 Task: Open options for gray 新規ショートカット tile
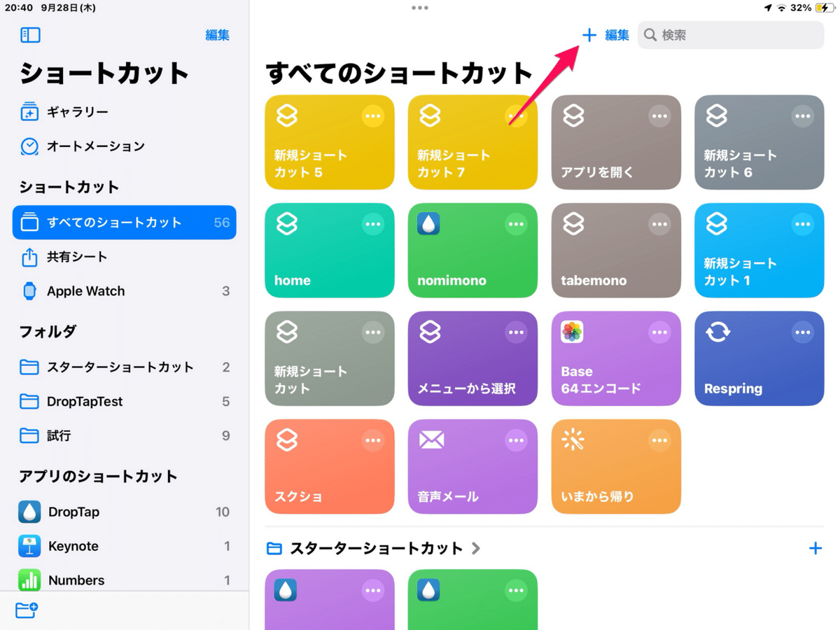coord(373,332)
